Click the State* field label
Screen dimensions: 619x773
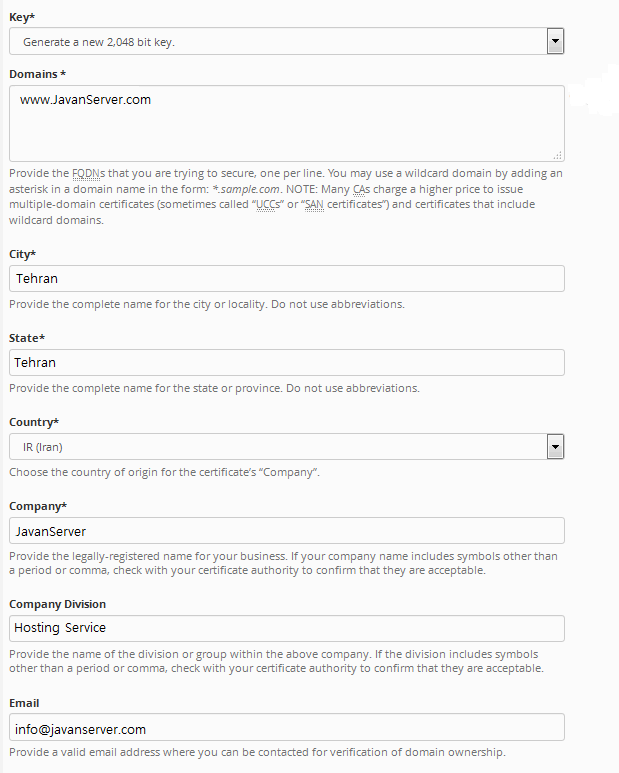click(x=26, y=338)
